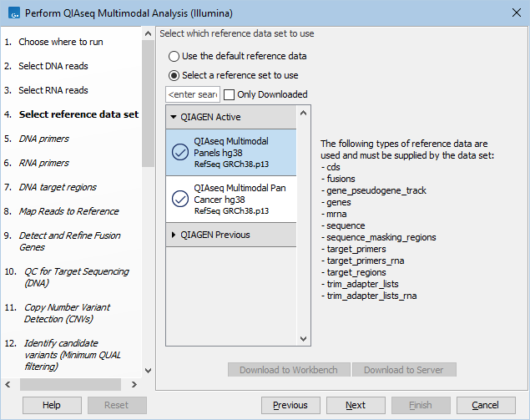The image size is (530, 420).
Task: Click Download to Server button
Action: pos(404,370)
